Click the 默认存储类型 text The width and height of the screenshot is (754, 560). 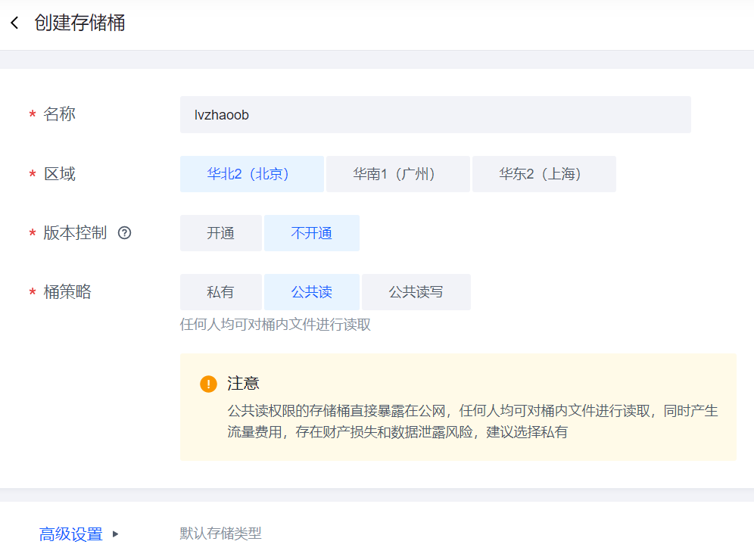click(220, 534)
